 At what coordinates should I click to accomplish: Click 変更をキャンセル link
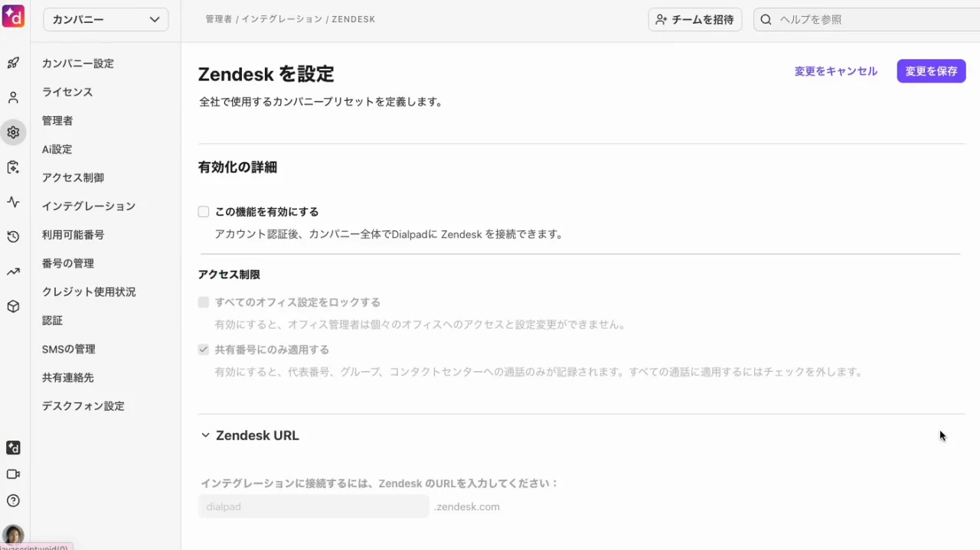(836, 71)
